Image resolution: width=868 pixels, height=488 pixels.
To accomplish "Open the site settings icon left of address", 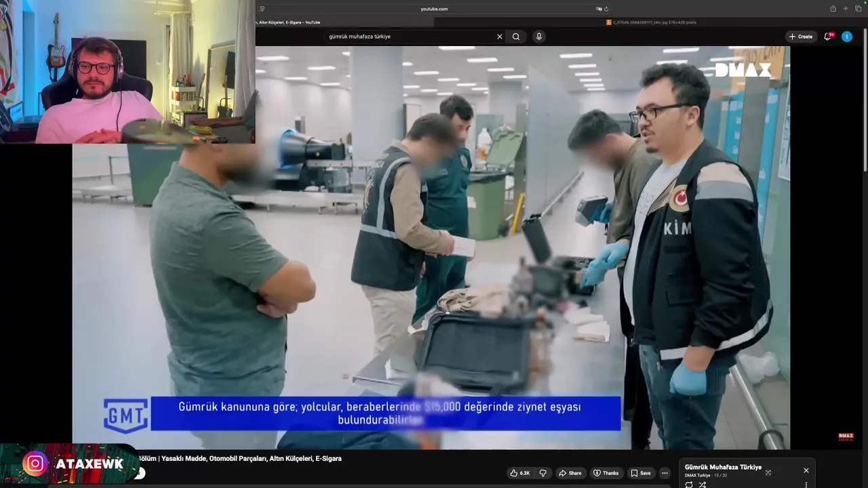I will 262,9.
